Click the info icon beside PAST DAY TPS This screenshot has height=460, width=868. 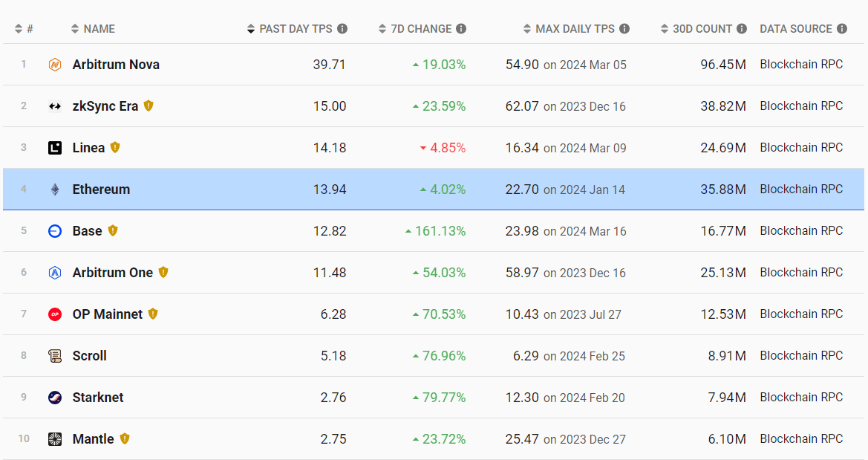[342, 29]
